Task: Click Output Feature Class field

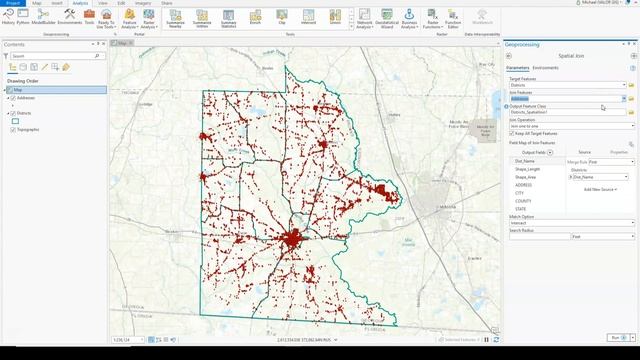Action: 567,112
